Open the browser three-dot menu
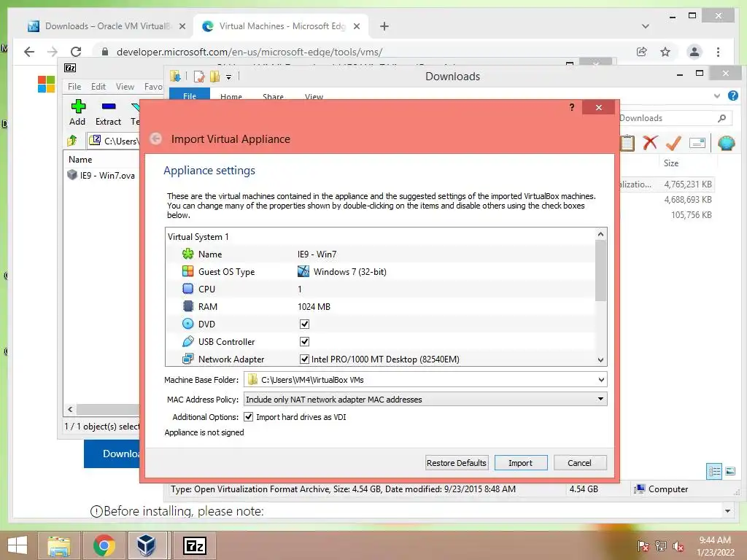The width and height of the screenshot is (747, 560). 718,52
